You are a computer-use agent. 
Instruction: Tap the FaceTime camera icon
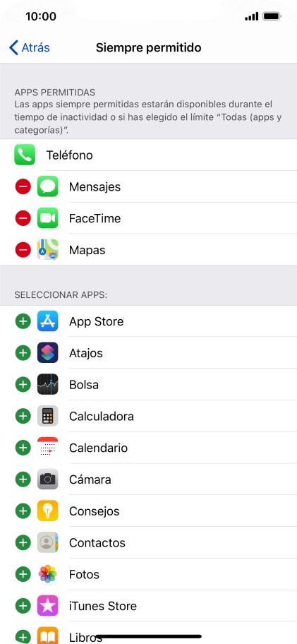click(x=47, y=218)
